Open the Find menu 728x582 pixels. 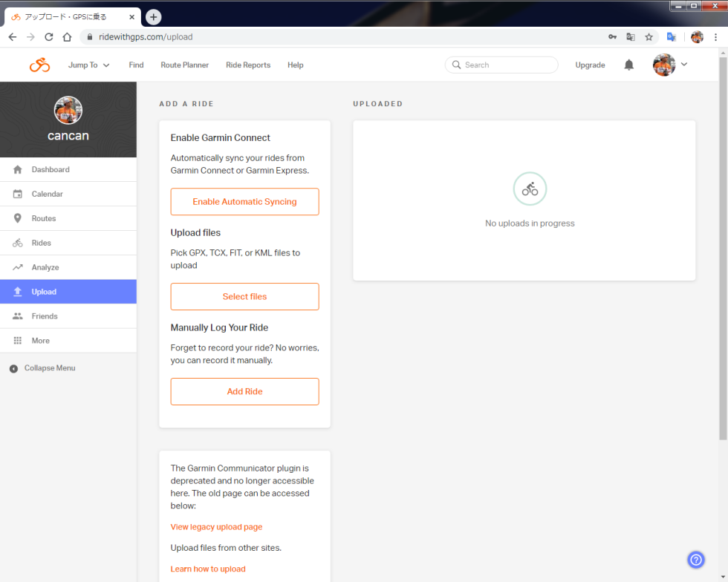click(x=136, y=65)
